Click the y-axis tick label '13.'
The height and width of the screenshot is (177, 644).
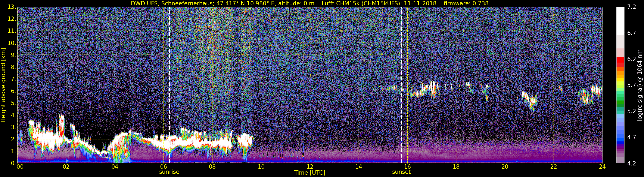(12, 7)
